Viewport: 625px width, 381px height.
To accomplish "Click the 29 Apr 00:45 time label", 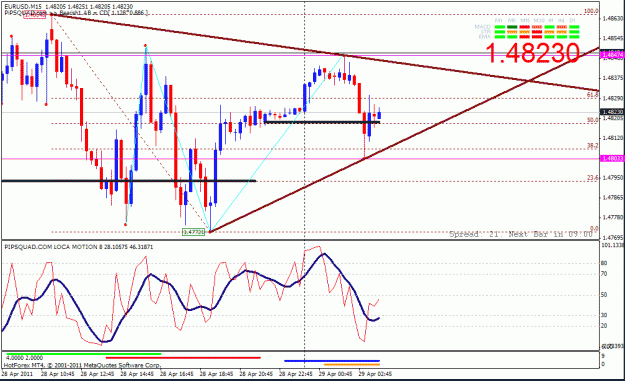I will pos(335,374).
